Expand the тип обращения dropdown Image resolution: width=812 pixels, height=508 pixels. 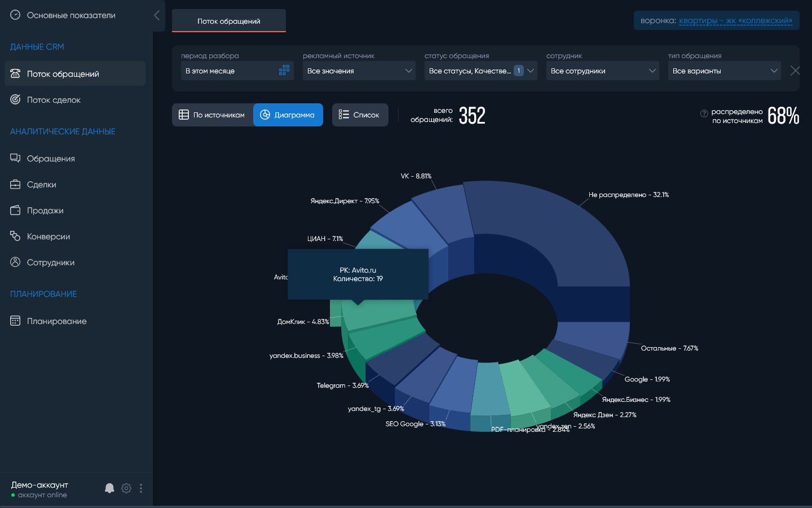(725, 71)
